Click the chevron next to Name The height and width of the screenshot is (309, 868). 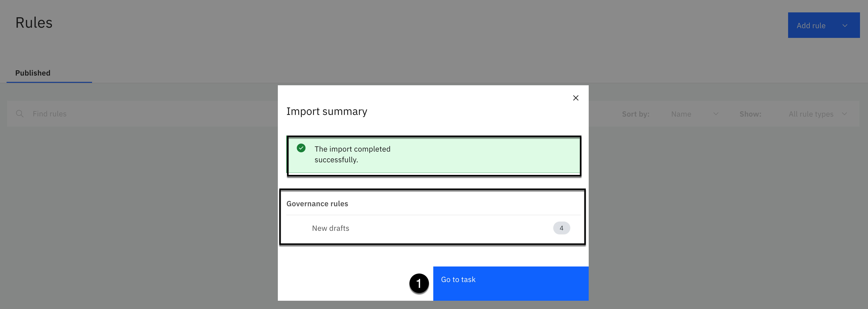click(716, 114)
